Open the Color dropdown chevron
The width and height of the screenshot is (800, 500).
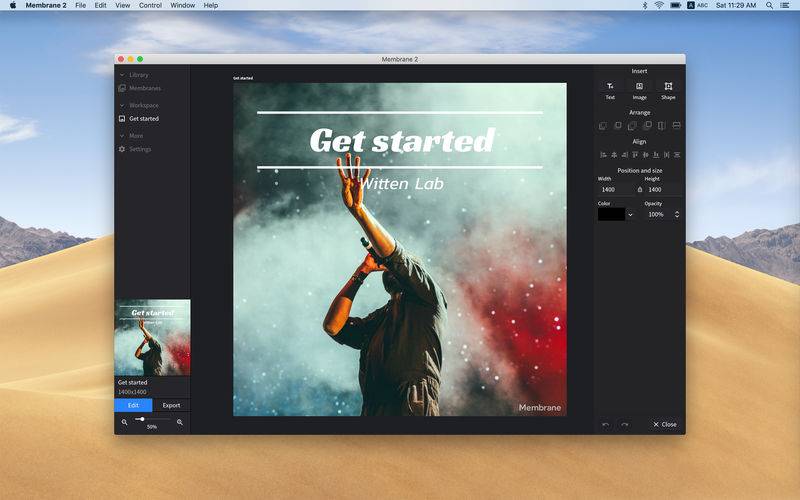point(631,215)
